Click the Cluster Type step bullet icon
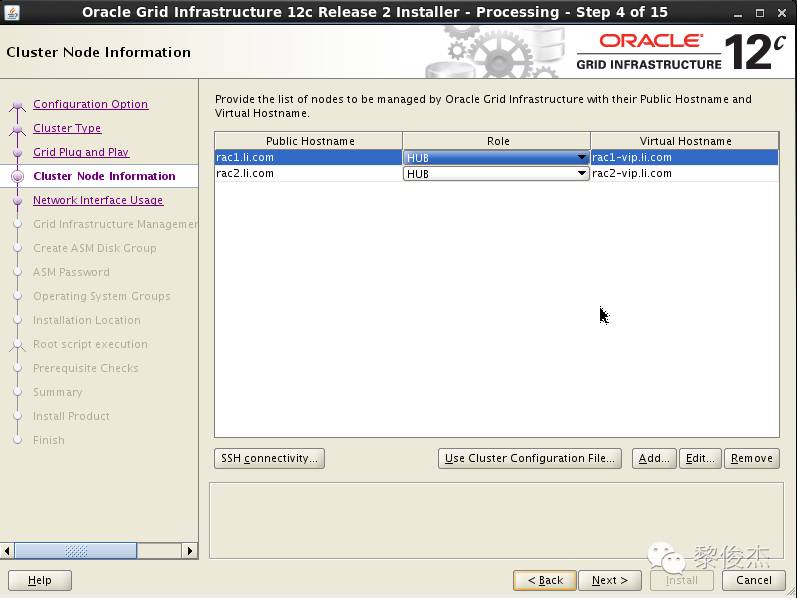The width and height of the screenshot is (797, 598). [18, 129]
